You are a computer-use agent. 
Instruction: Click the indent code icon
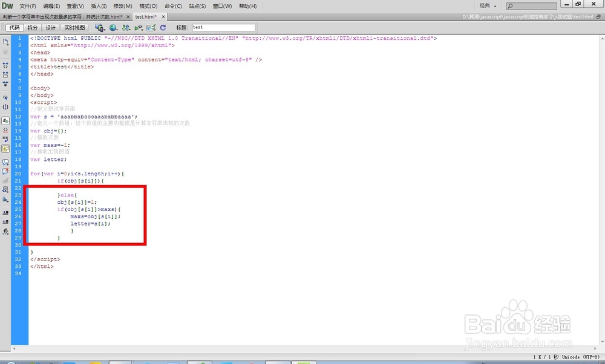point(5,212)
